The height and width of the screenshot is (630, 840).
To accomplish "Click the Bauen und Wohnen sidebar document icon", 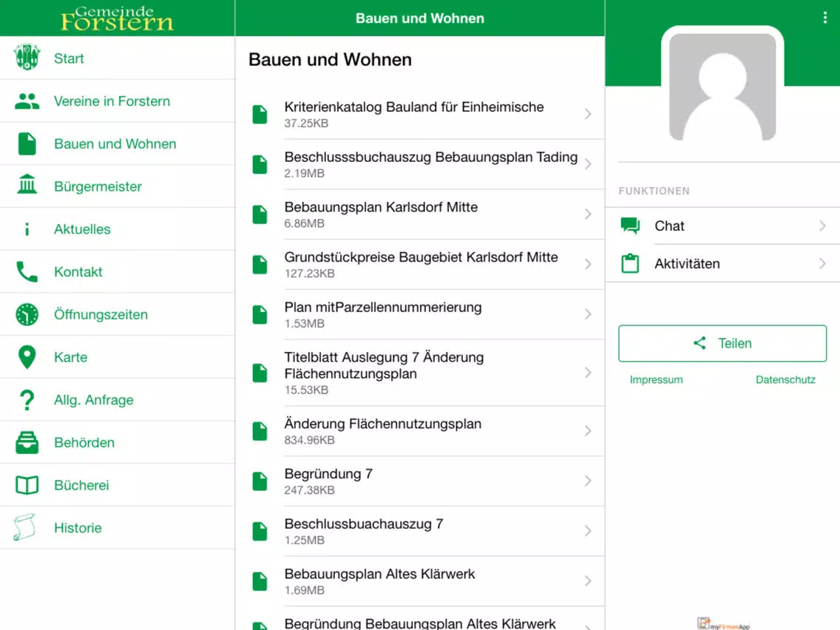I will point(27,143).
